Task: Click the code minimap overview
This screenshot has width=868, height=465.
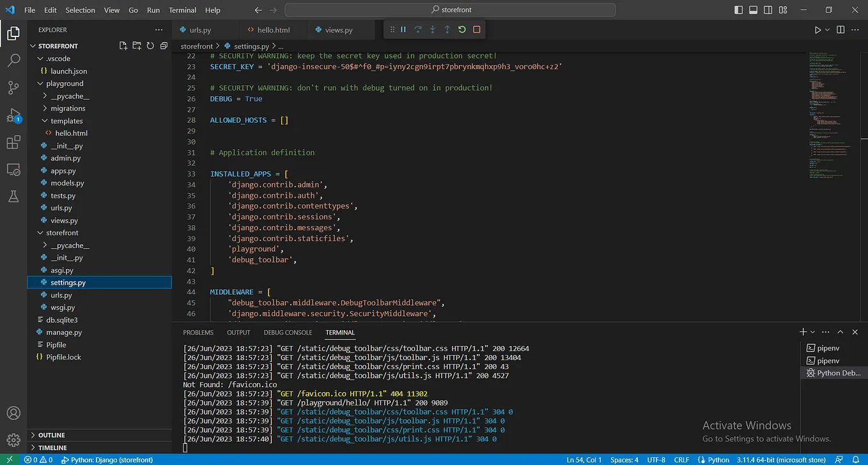Action: point(826,115)
